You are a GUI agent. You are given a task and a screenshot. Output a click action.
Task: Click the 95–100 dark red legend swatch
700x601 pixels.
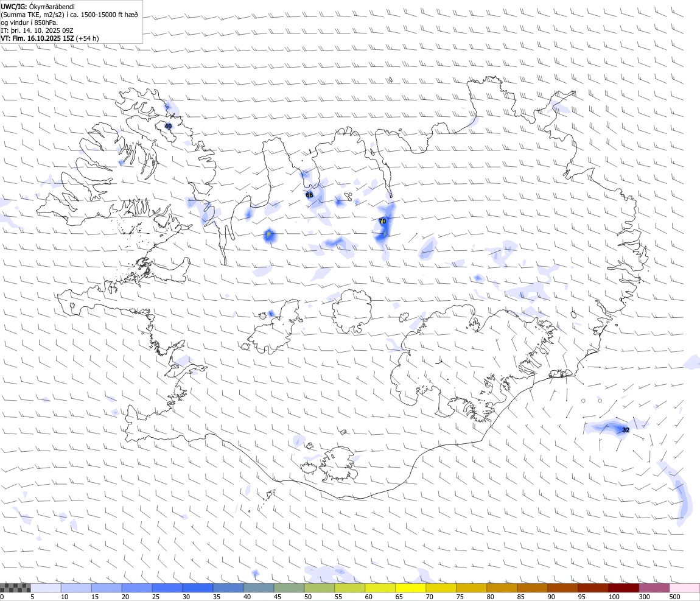(x=593, y=588)
